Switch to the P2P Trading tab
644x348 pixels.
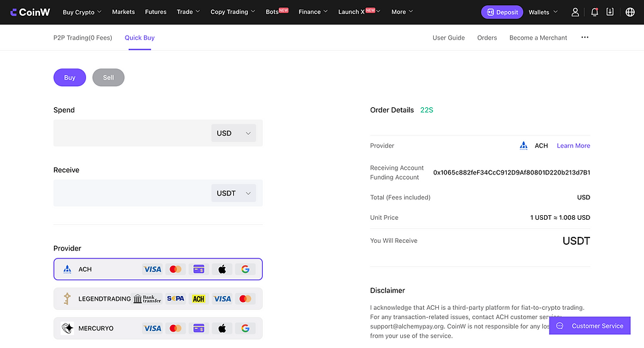[83, 37]
